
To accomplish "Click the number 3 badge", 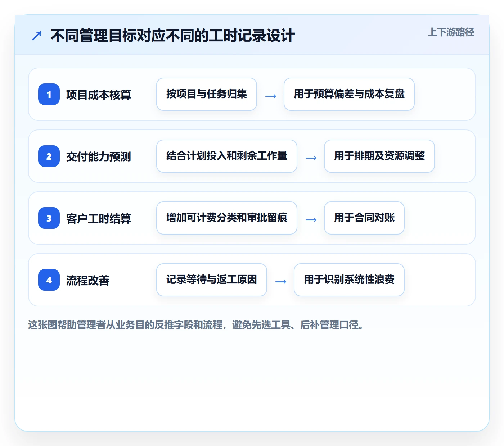I will [x=49, y=218].
